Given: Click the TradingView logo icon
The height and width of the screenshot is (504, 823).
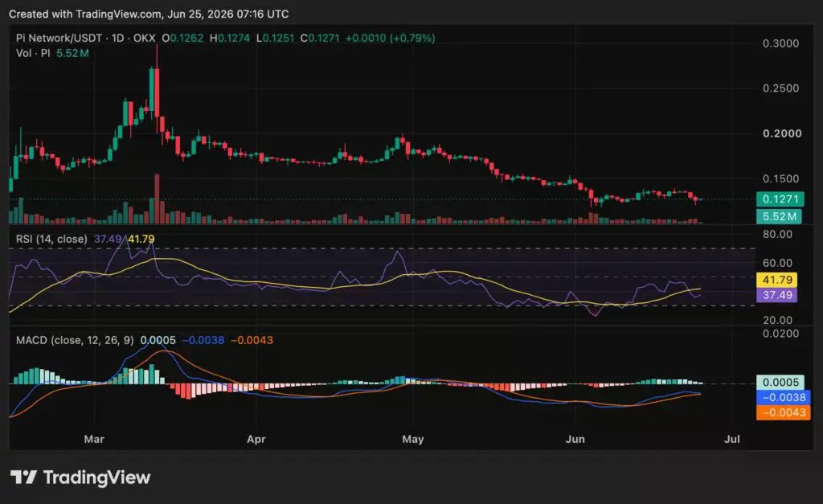Looking at the screenshot, I should (x=23, y=477).
